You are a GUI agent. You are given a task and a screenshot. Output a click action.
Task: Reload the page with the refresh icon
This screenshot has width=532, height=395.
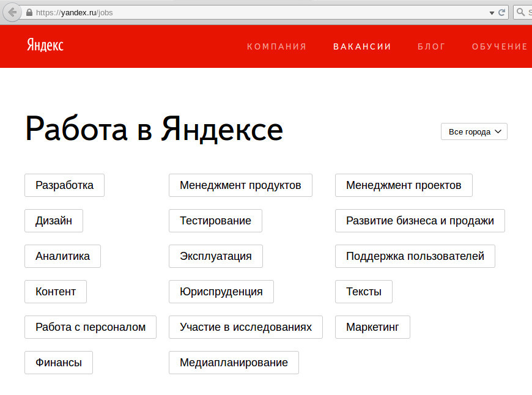[x=501, y=13]
